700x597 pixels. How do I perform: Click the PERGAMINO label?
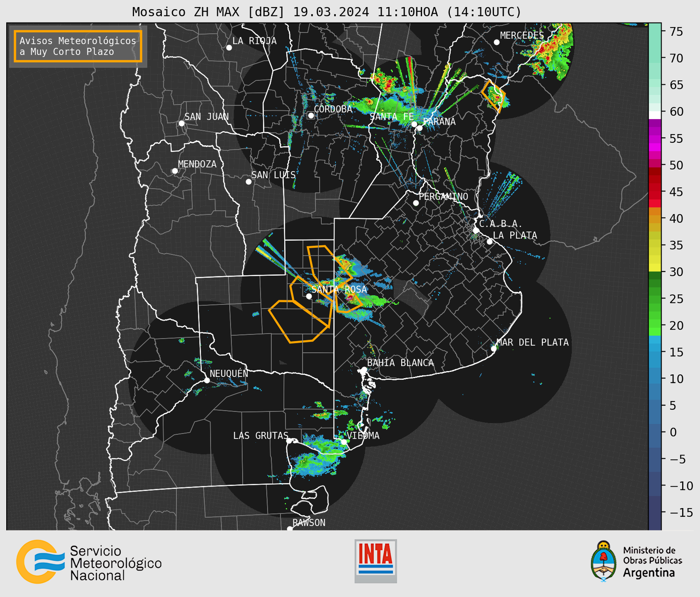[x=444, y=196]
